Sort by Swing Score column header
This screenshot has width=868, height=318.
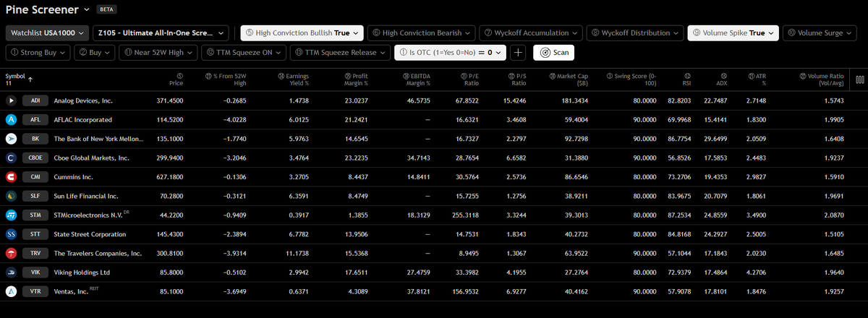coord(631,79)
